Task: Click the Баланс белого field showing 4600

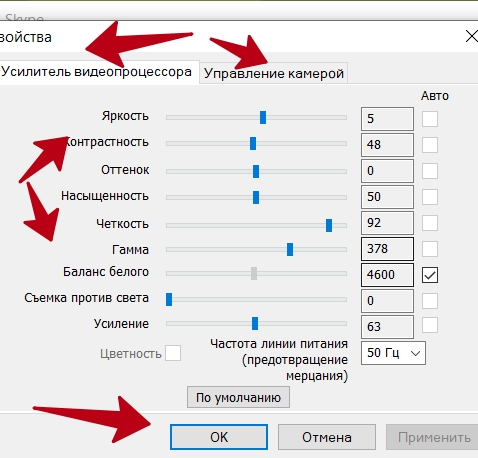Action: point(387,275)
